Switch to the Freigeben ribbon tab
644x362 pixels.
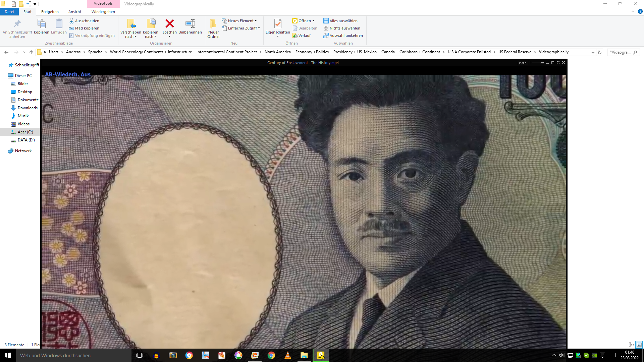click(x=50, y=12)
